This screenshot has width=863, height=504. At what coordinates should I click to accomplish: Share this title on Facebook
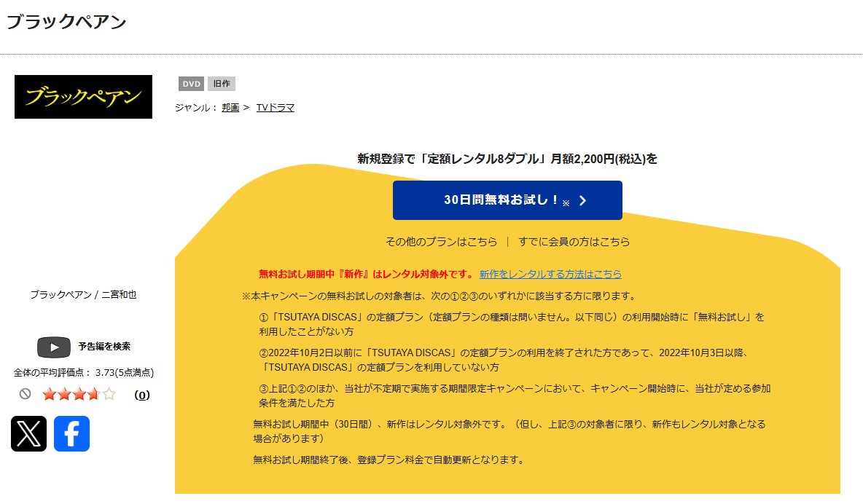pos(71,433)
